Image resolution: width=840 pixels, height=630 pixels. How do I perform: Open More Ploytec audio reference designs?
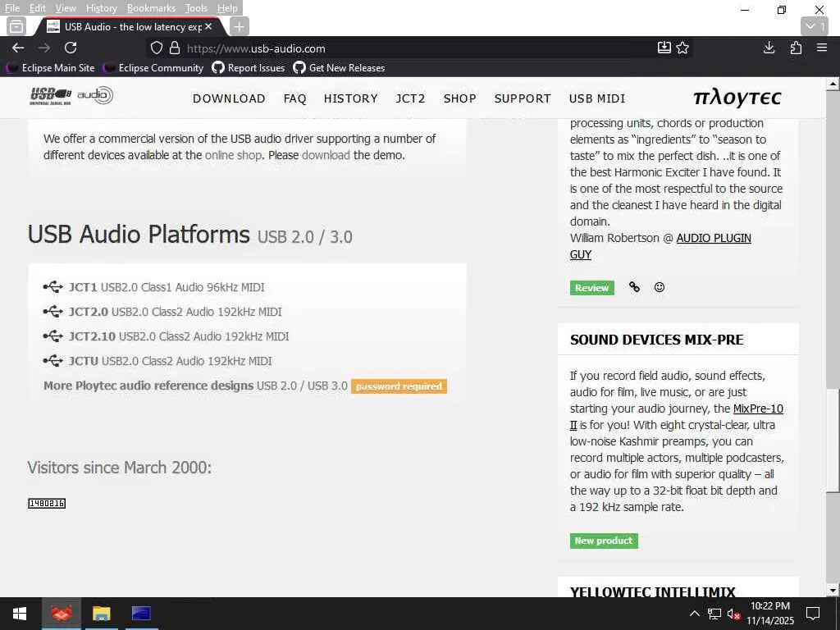(x=195, y=386)
